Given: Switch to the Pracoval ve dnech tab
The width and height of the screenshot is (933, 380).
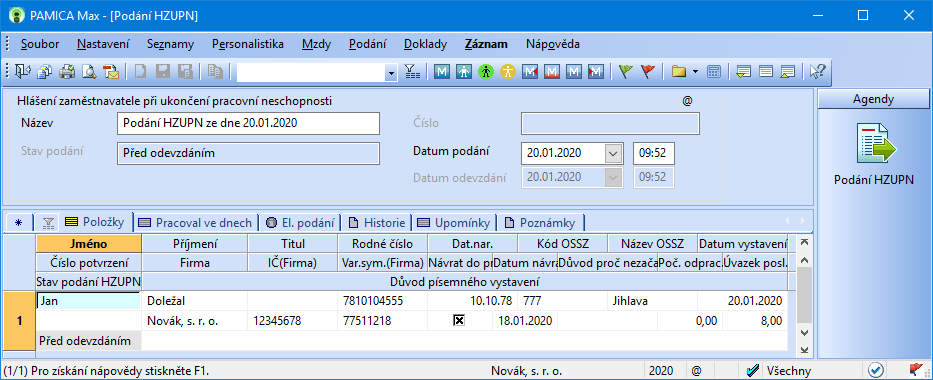Looking at the screenshot, I should tap(195, 223).
